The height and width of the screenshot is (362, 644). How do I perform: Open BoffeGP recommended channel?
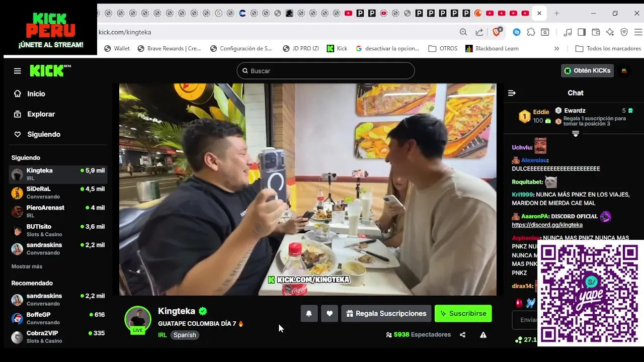(58, 318)
